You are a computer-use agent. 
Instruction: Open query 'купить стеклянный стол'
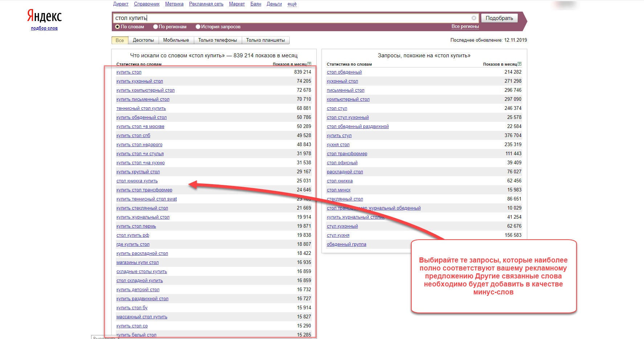pyautogui.click(x=142, y=208)
